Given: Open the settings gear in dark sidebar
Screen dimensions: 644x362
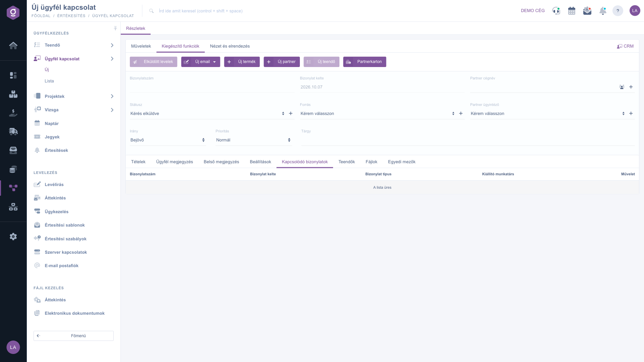Looking at the screenshot, I should [13, 237].
